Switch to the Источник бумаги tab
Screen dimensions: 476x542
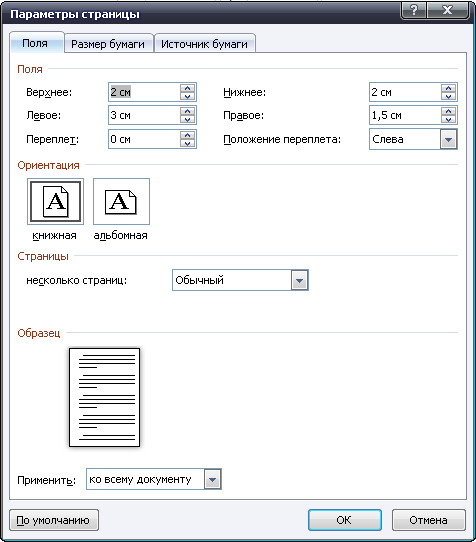[204, 44]
